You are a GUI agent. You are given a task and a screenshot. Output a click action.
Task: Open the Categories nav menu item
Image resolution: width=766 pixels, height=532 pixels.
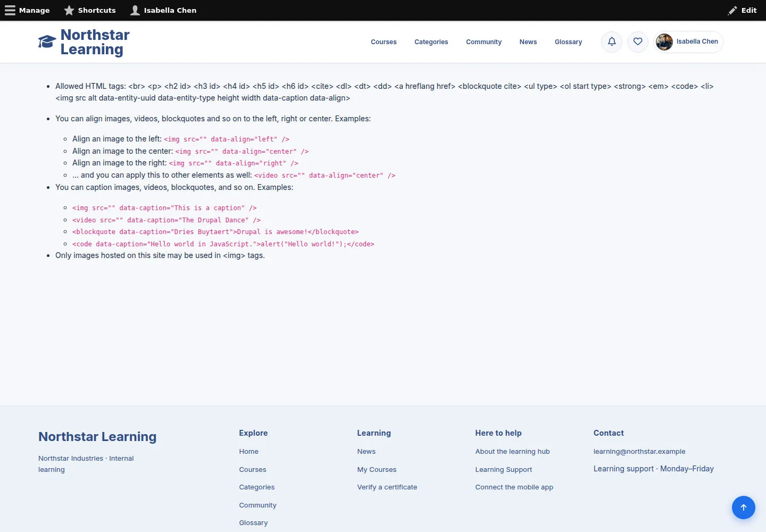point(431,42)
